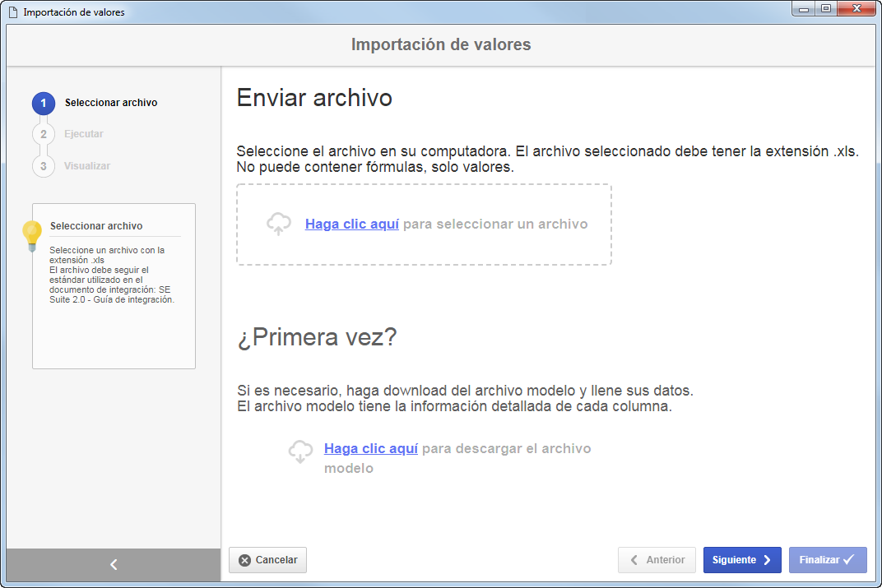Select step 1 circle Seleccionar archivo

[x=44, y=104]
